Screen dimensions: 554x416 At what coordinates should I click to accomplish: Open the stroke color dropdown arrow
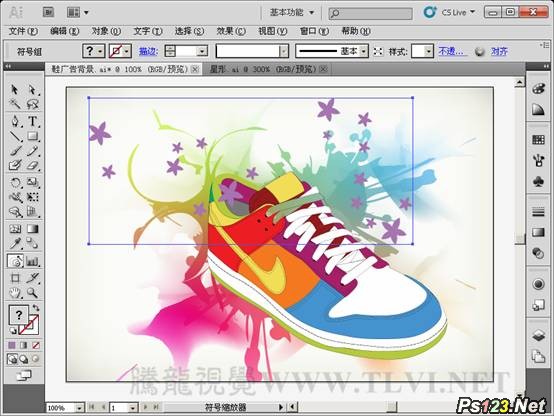(127, 52)
